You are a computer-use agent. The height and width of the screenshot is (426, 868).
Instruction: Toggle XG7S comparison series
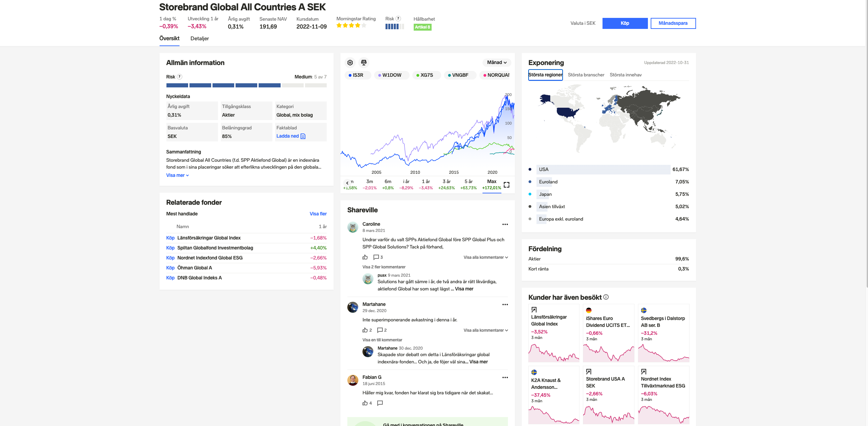(426, 75)
